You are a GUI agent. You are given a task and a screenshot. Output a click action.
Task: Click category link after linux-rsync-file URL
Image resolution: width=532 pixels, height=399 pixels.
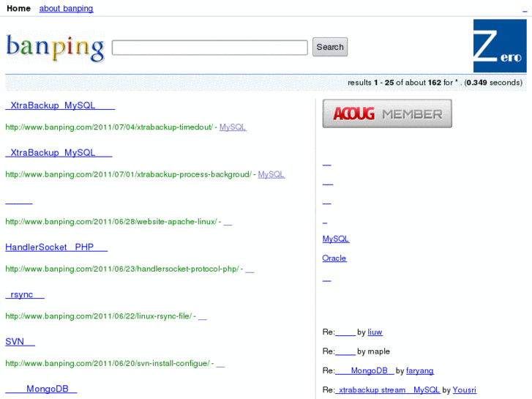pyautogui.click(x=203, y=316)
